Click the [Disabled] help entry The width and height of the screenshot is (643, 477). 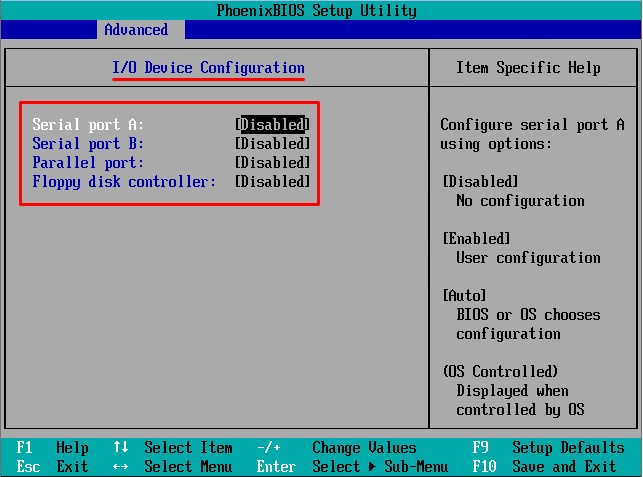(x=480, y=181)
